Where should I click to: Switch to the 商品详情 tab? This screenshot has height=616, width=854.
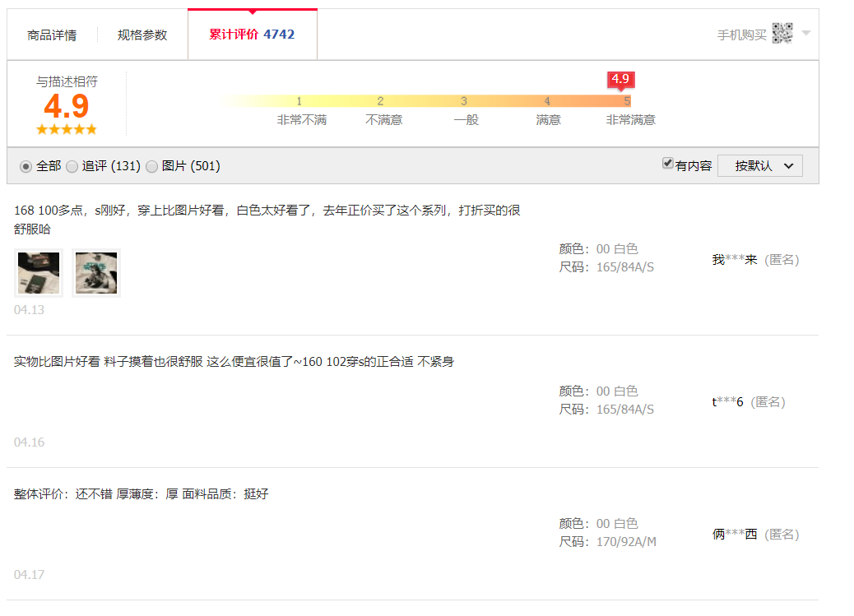coord(52,35)
